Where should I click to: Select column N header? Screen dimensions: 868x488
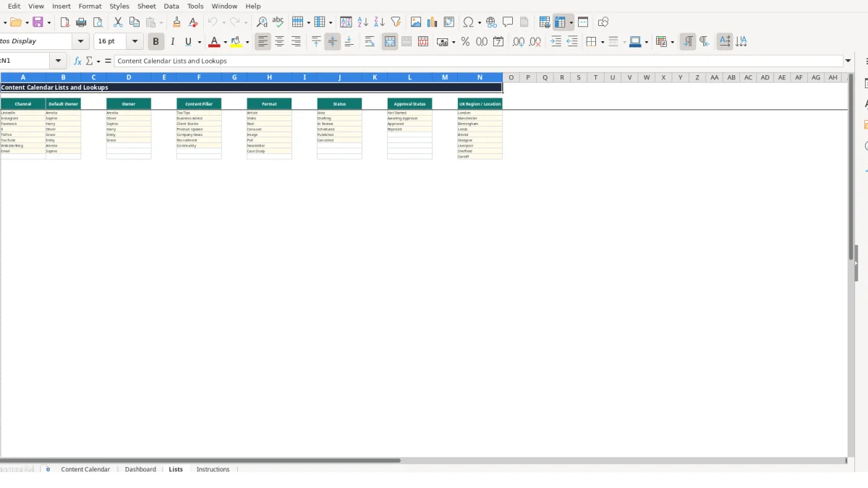point(480,77)
